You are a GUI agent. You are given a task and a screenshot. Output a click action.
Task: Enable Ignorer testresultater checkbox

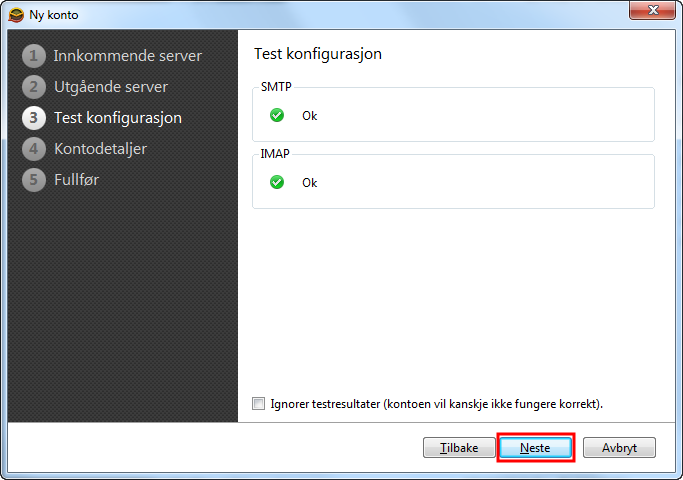(258, 403)
